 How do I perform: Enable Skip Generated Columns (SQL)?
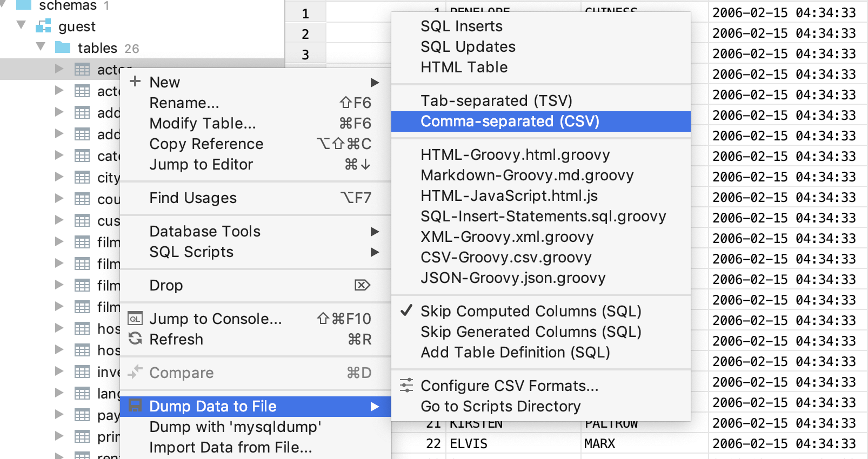[530, 332]
